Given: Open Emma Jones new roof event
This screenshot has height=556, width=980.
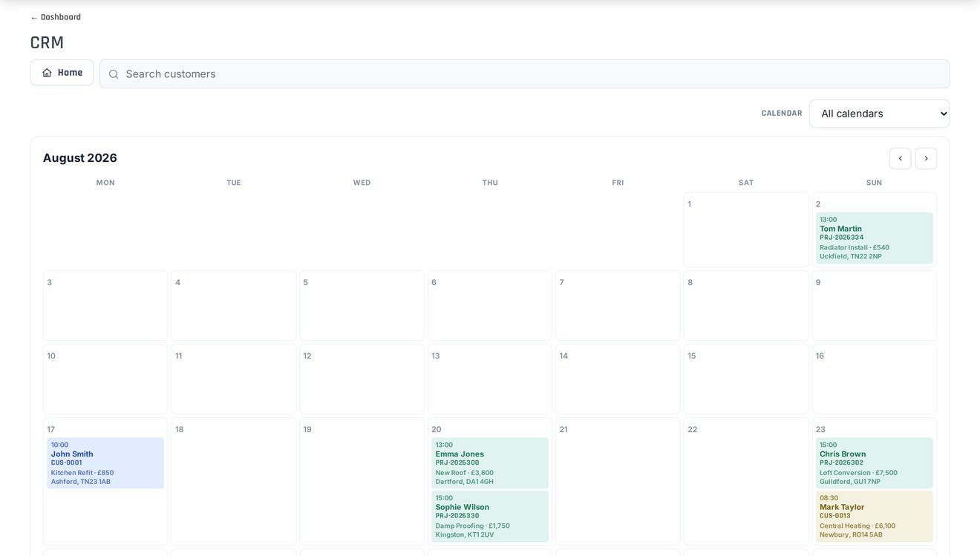Looking at the screenshot, I should pyautogui.click(x=490, y=463).
